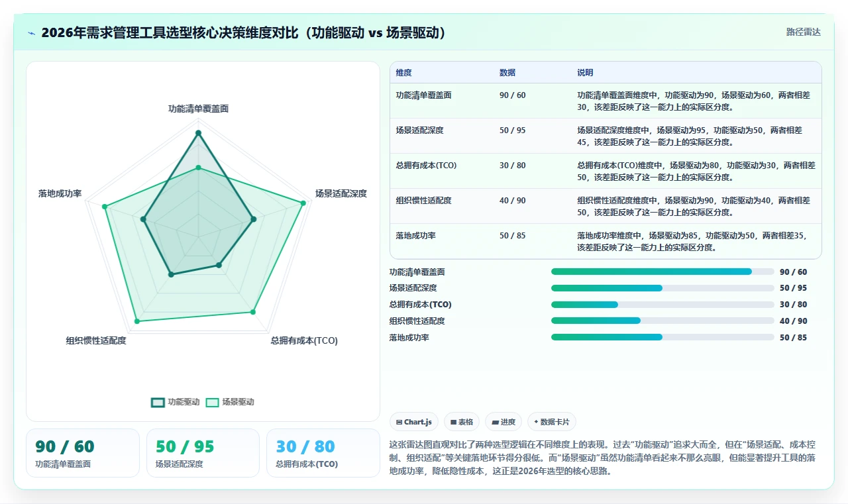Click the 功能清单覆盖面 explanation text in table
Image resolution: width=848 pixels, height=504 pixels.
[694, 101]
